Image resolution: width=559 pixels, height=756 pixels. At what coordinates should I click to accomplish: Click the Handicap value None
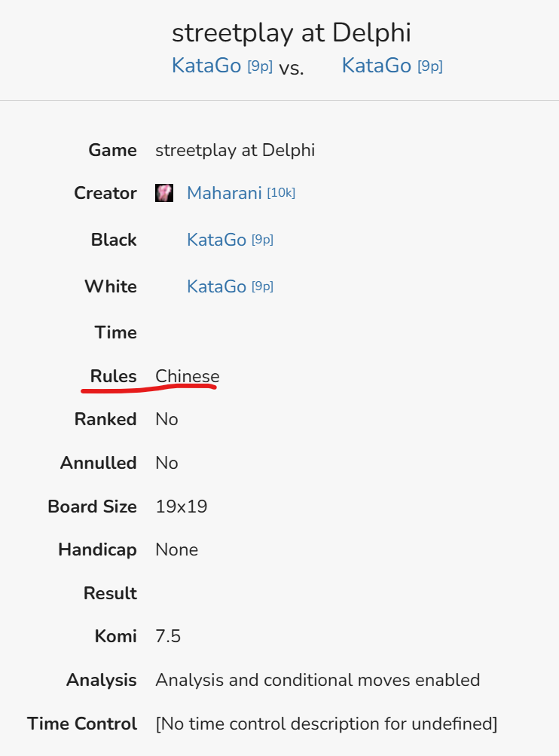pyautogui.click(x=176, y=549)
